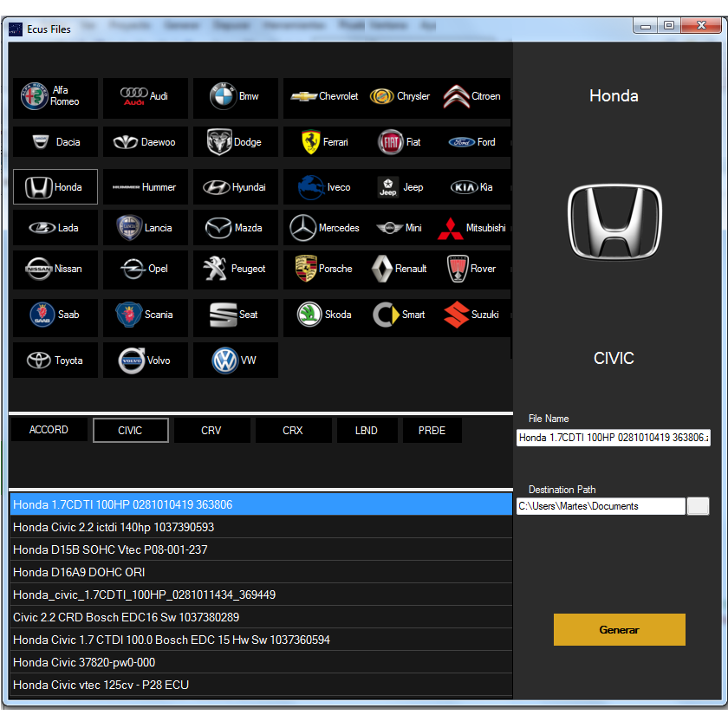
Task: Select the Opel brand logo
Action: click(x=133, y=269)
